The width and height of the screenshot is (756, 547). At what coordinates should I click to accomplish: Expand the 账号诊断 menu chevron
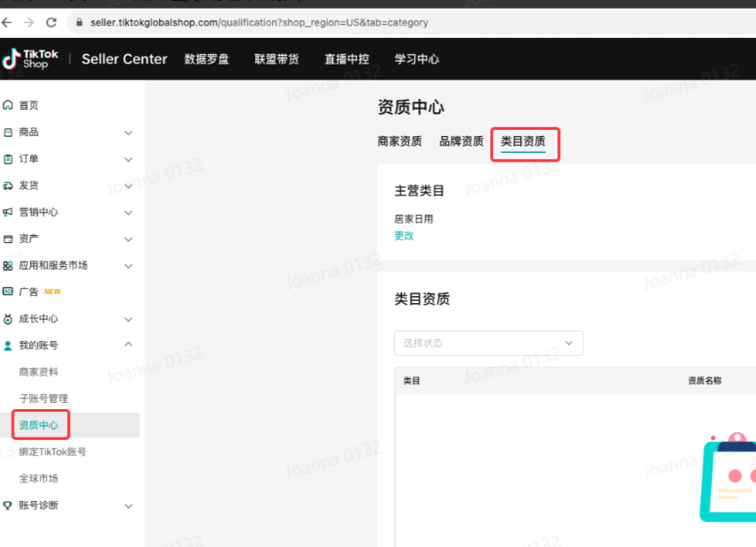tap(128, 506)
